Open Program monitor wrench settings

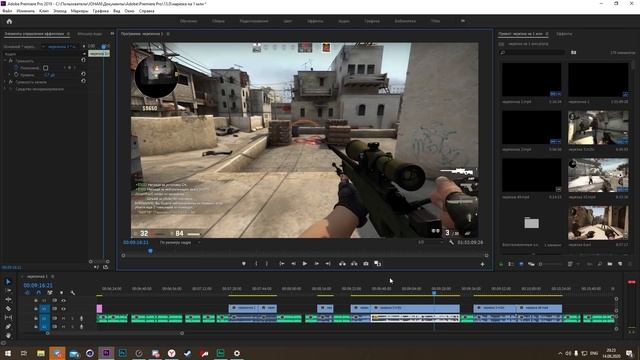tap(451, 242)
